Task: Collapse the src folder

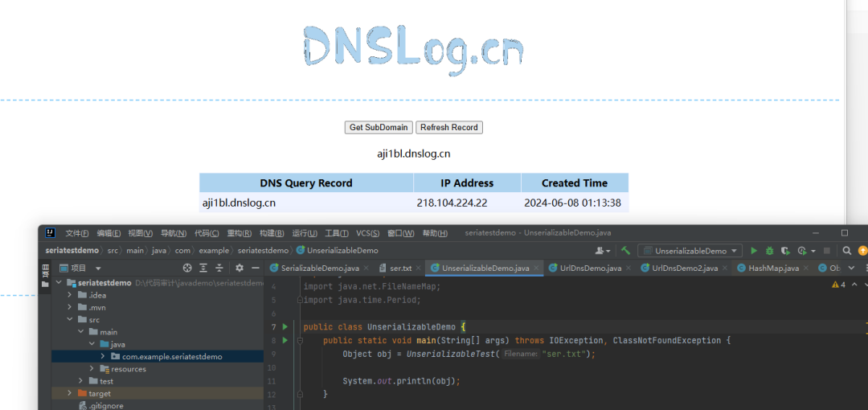Action: point(69,320)
